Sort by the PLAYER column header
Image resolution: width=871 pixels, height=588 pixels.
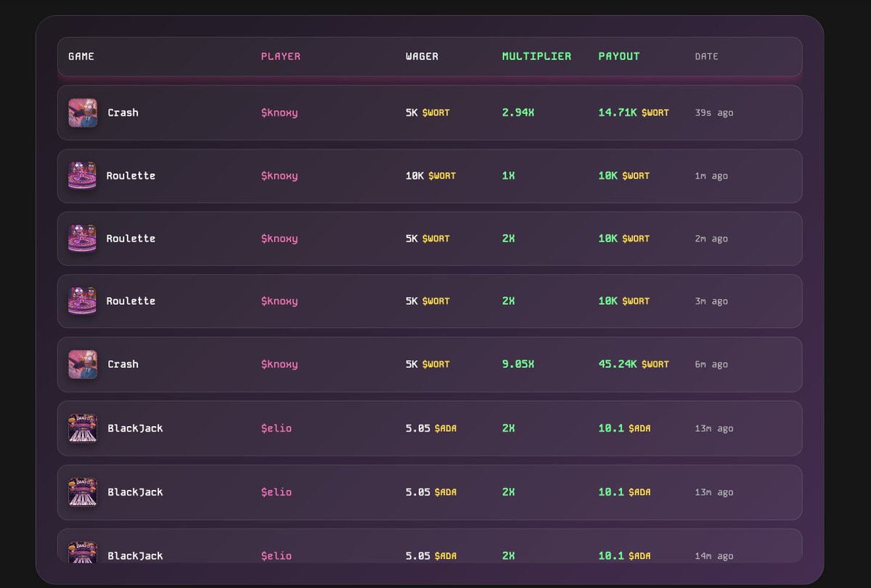pyautogui.click(x=281, y=56)
